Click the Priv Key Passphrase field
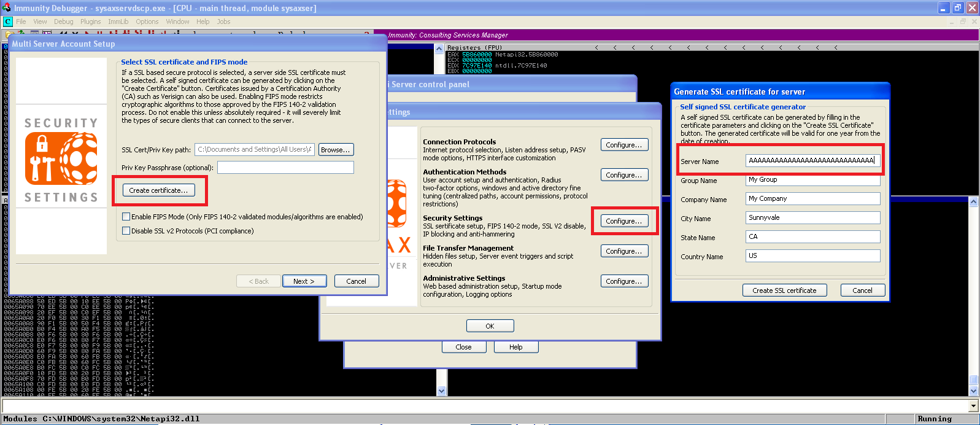Image resolution: width=980 pixels, height=425 pixels. click(x=285, y=168)
